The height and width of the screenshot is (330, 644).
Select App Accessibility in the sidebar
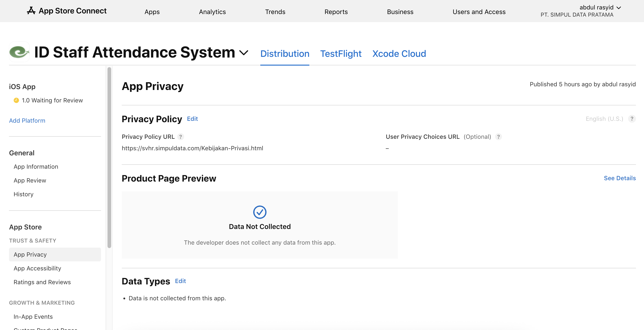[37, 268]
